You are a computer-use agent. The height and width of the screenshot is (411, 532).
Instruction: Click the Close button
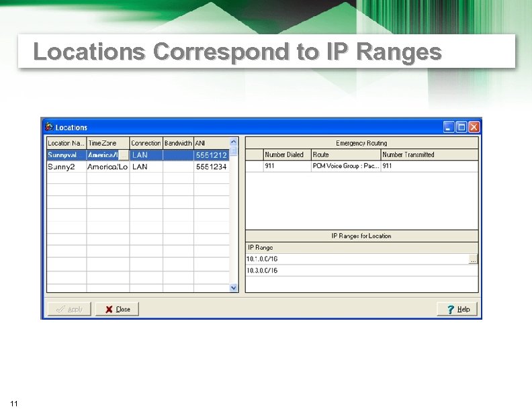coord(117,309)
